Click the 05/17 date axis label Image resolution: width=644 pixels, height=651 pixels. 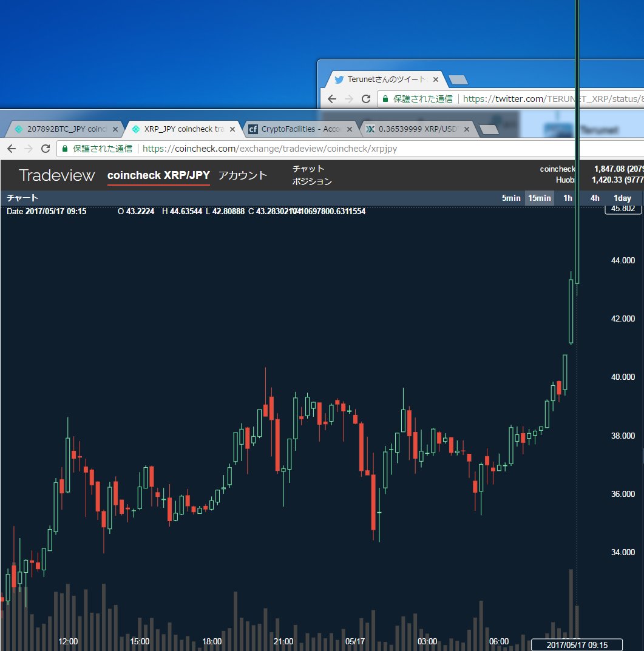(x=355, y=641)
